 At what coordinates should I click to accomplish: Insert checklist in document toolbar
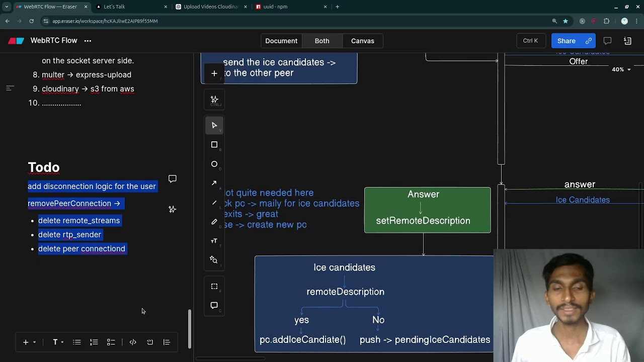pyautogui.click(x=111, y=342)
